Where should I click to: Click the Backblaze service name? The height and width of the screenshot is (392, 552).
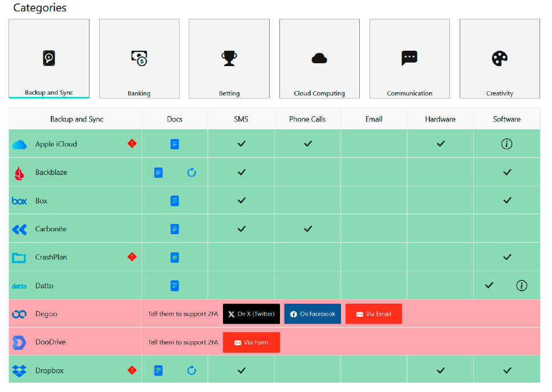point(51,173)
